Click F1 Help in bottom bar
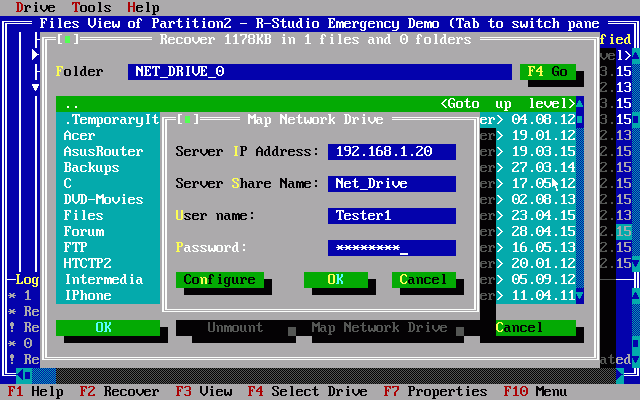 pyautogui.click(x=35, y=391)
